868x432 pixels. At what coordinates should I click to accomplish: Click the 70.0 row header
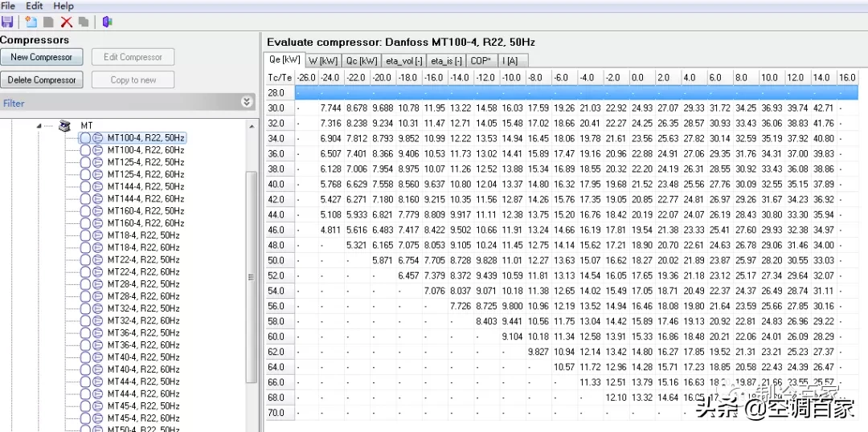(280, 413)
